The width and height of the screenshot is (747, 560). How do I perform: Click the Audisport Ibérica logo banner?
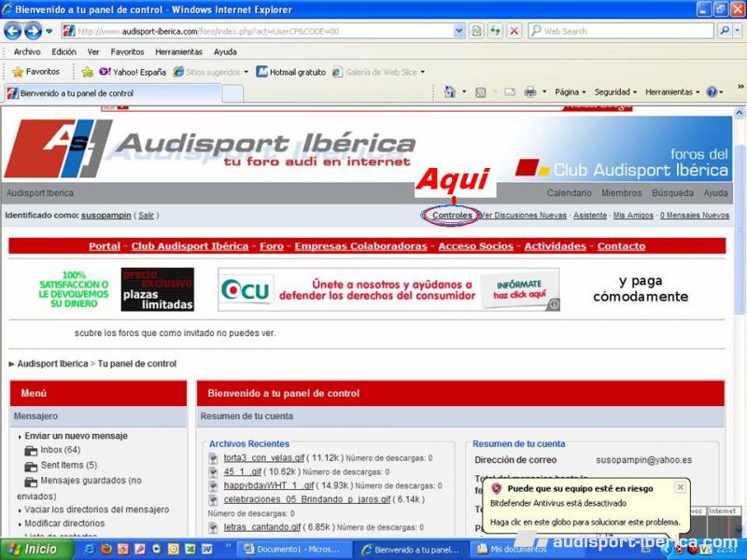coord(209,148)
